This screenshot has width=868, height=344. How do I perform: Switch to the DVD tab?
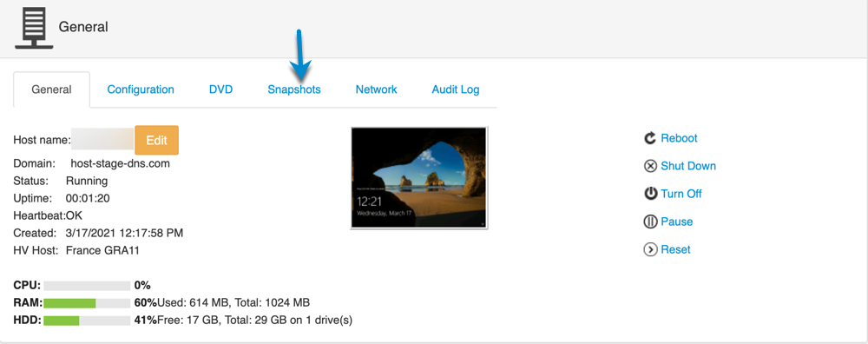tap(220, 89)
